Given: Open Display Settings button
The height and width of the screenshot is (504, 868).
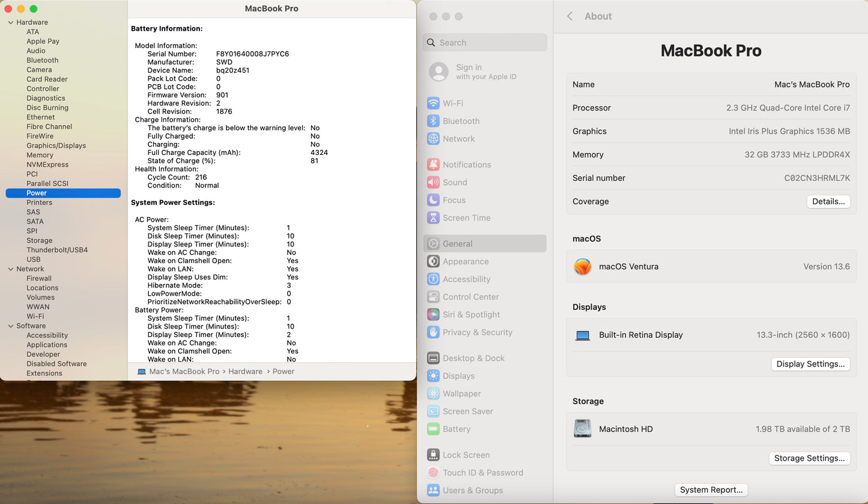Looking at the screenshot, I should tap(810, 364).
